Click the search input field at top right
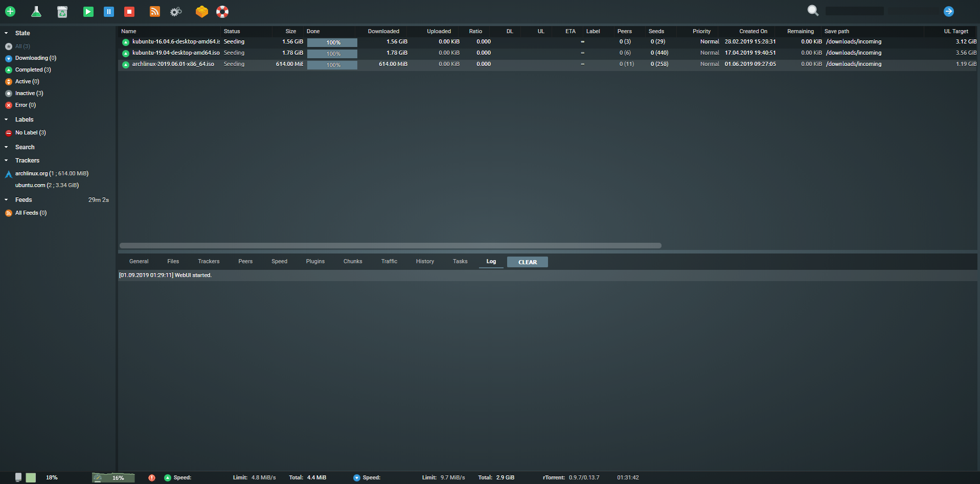Image resolution: width=980 pixels, height=484 pixels. pos(854,11)
